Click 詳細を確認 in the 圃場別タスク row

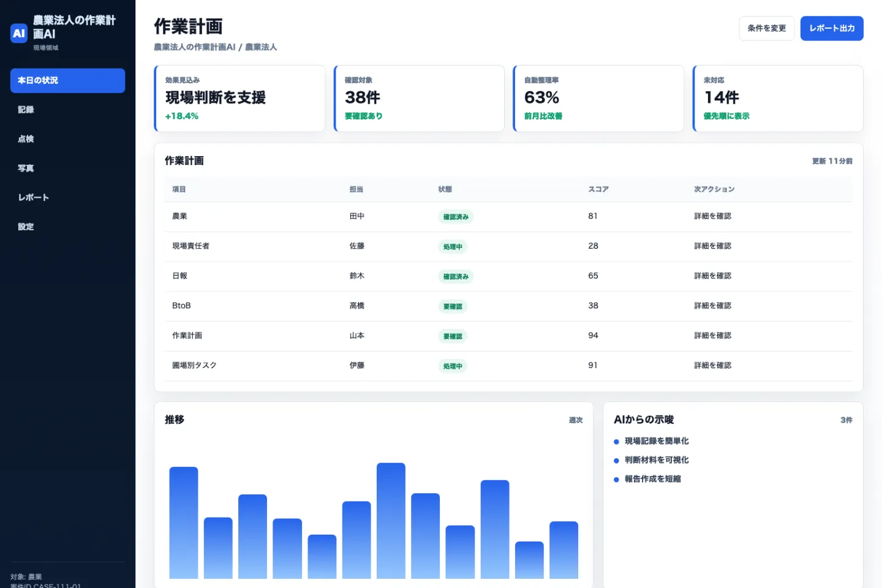point(712,366)
